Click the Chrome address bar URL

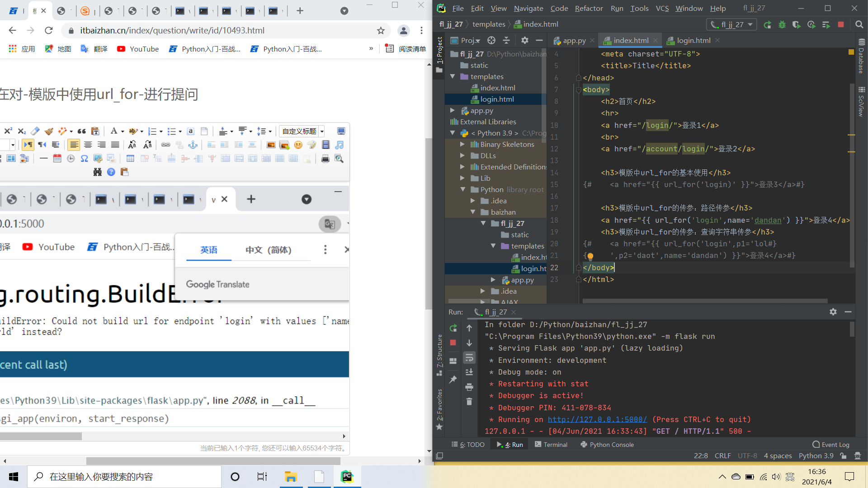(x=172, y=30)
